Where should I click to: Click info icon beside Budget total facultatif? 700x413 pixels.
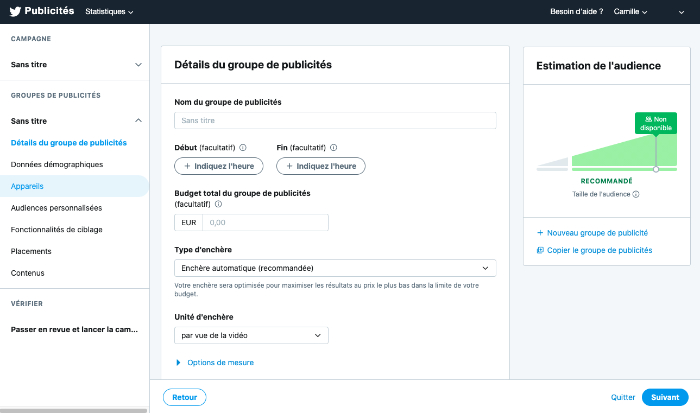(218, 203)
